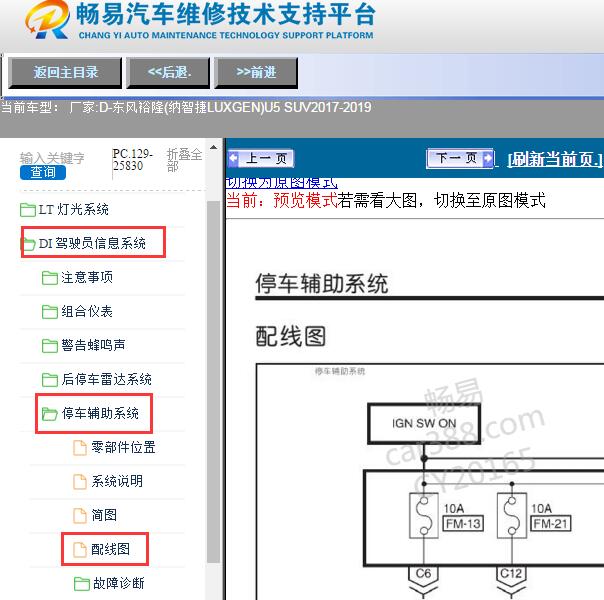Click the FM-21 fuse label

tap(550, 523)
